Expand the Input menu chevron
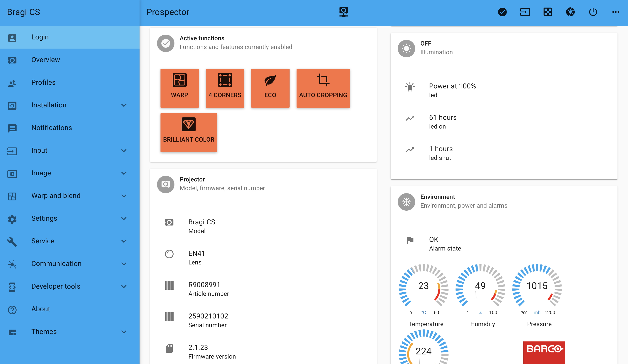This screenshot has height=364, width=628. coord(124,150)
